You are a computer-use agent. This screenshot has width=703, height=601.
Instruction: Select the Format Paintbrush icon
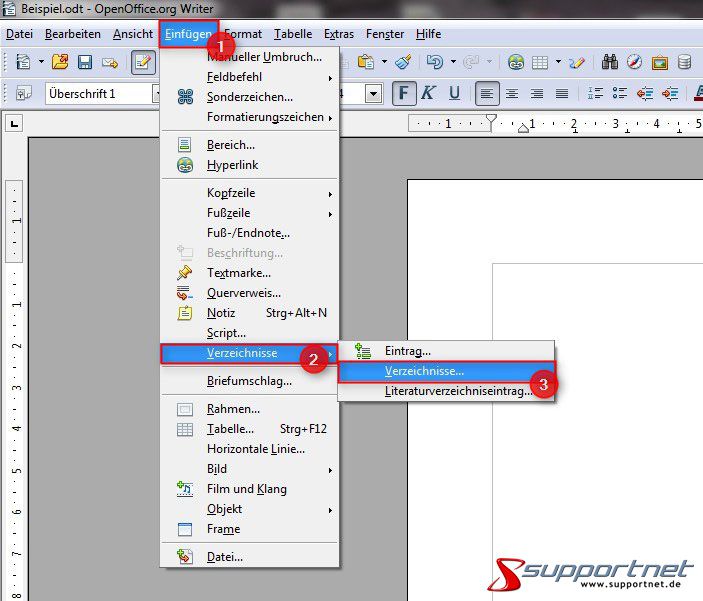pyautogui.click(x=404, y=62)
